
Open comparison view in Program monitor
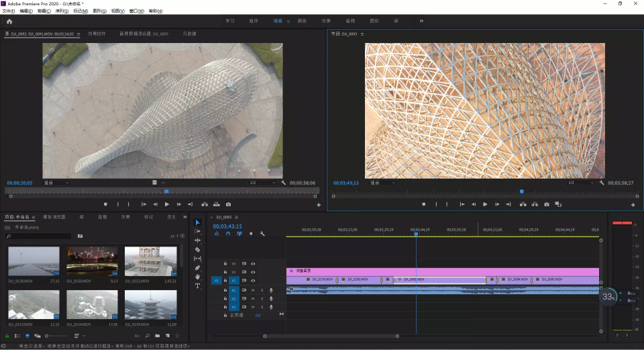coord(558,204)
